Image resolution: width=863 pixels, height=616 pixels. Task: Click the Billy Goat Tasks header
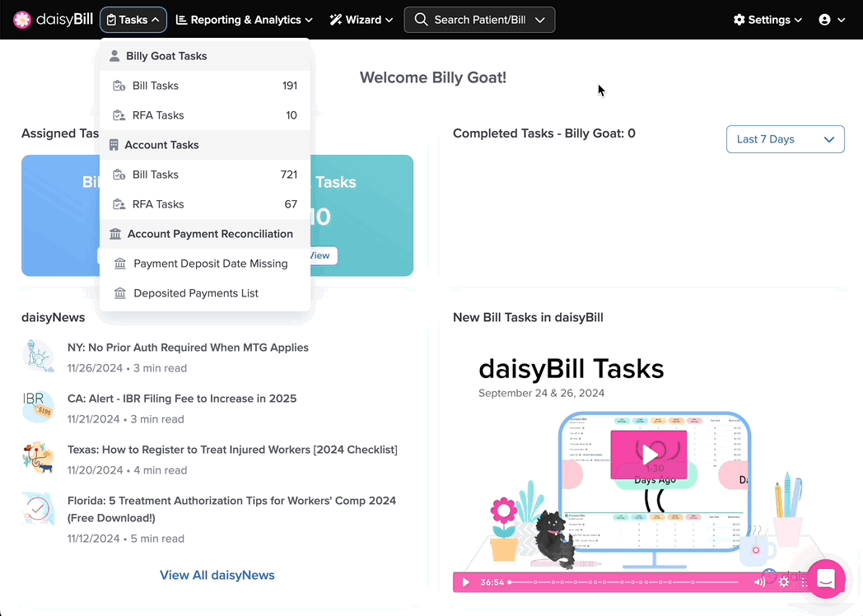[x=205, y=56]
